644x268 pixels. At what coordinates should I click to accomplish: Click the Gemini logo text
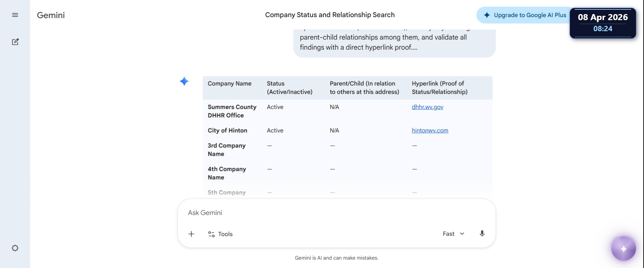point(51,15)
